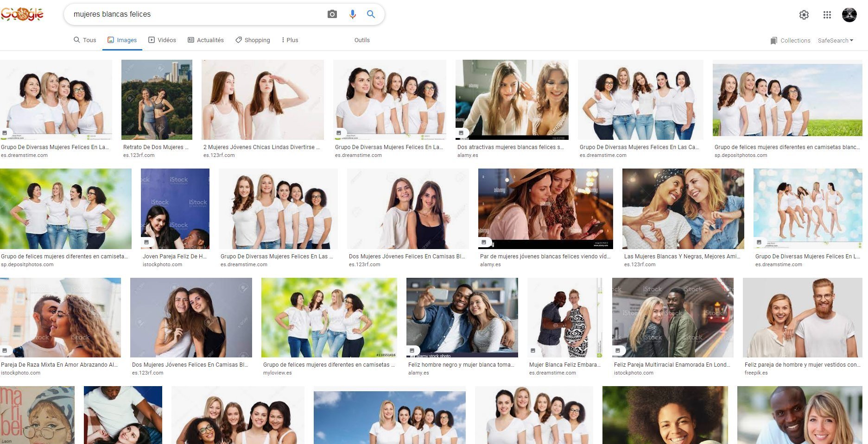Click 'es.dreamstime.com' under 'Mujer Blanca Feliz Embara...'
This screenshot has height=444, width=868.
tap(552, 373)
